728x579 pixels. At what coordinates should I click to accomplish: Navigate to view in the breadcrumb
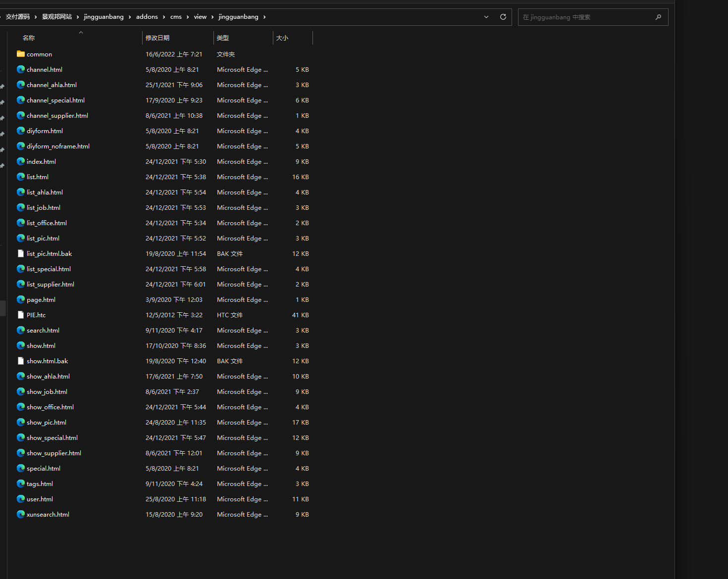pos(200,17)
